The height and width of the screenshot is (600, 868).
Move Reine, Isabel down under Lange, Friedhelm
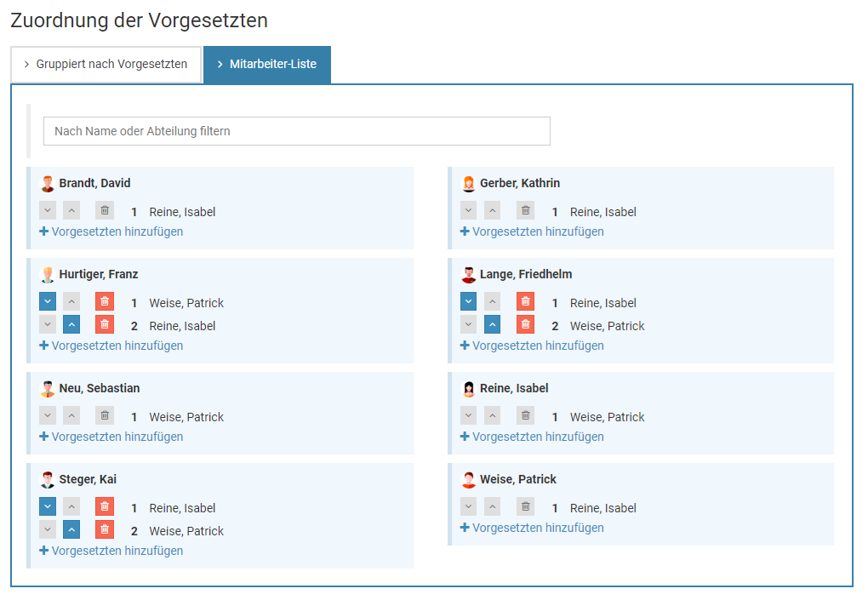469,302
